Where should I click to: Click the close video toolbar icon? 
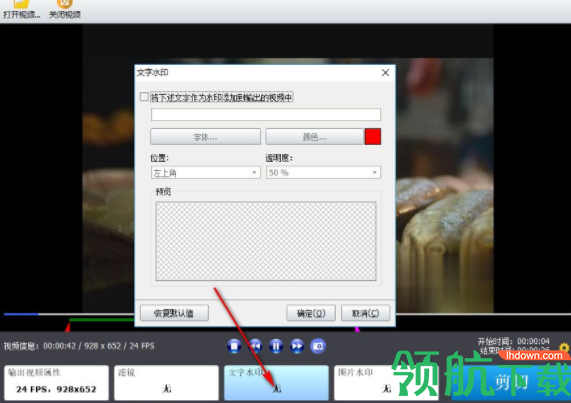(65, 9)
